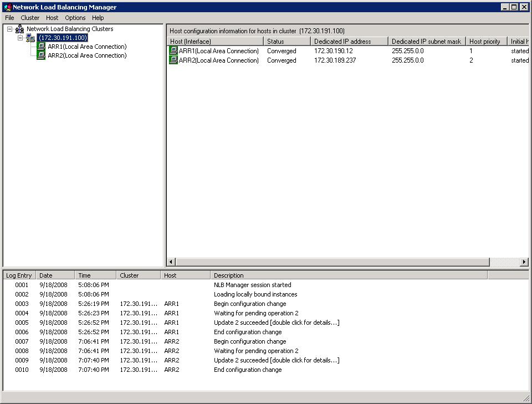Screen dimensions: 532x404
Task: Sort by the Dedicated IP address column header
Action: pyautogui.click(x=349, y=42)
